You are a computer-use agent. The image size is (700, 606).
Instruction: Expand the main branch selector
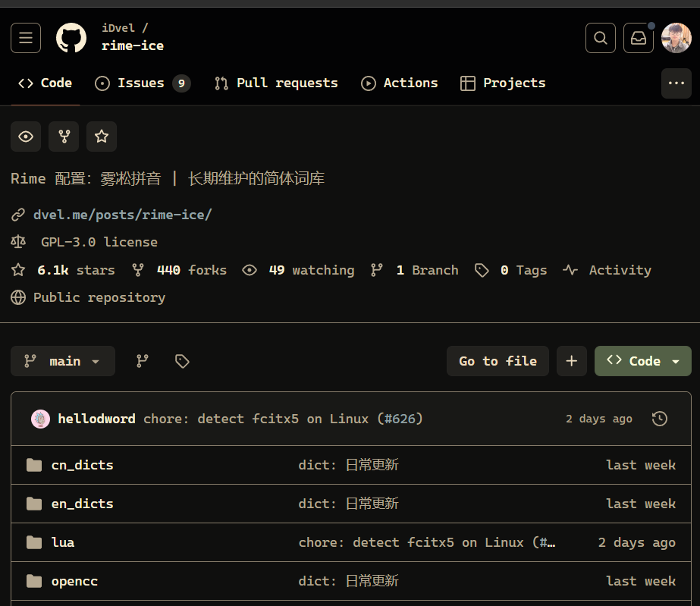[x=63, y=361]
